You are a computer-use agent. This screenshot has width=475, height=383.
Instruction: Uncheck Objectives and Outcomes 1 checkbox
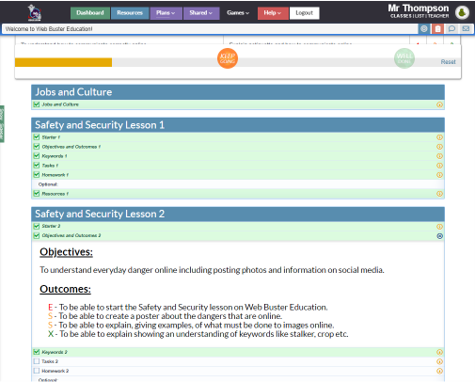click(x=37, y=146)
